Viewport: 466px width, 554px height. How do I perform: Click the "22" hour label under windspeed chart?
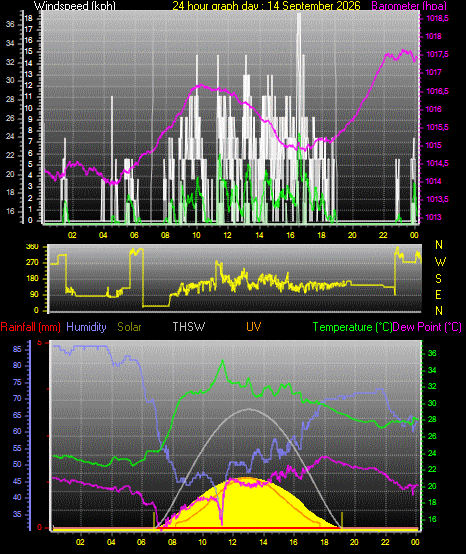pos(383,235)
